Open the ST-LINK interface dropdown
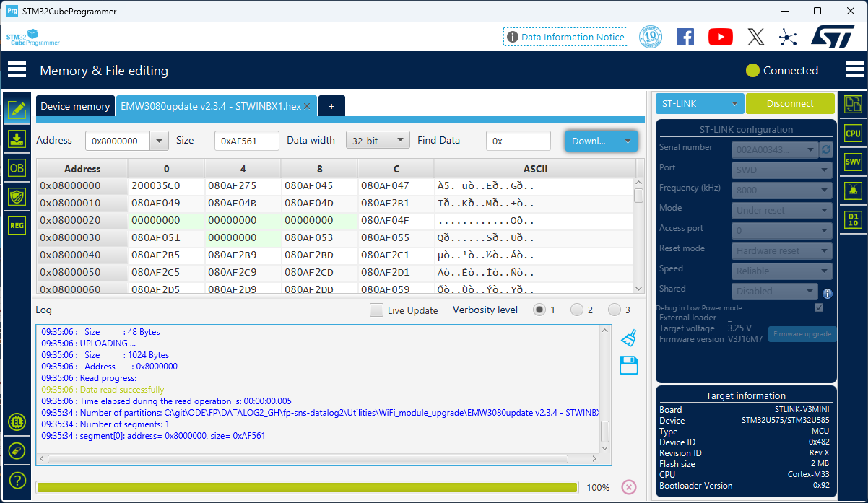The image size is (868, 503). [700, 103]
